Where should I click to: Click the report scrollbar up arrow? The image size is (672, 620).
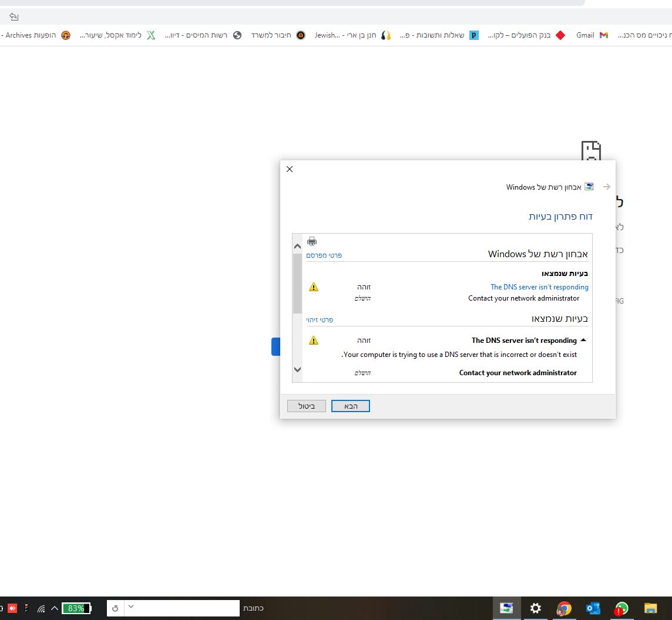[297, 247]
